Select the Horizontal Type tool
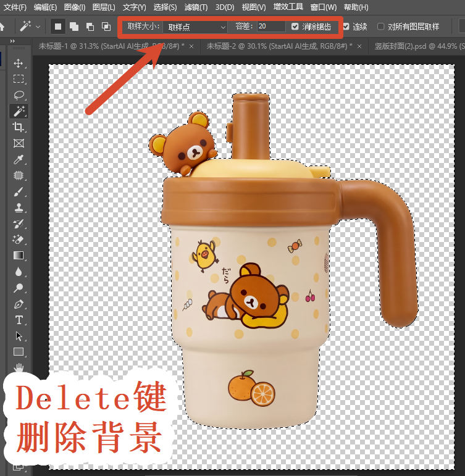 [19, 320]
